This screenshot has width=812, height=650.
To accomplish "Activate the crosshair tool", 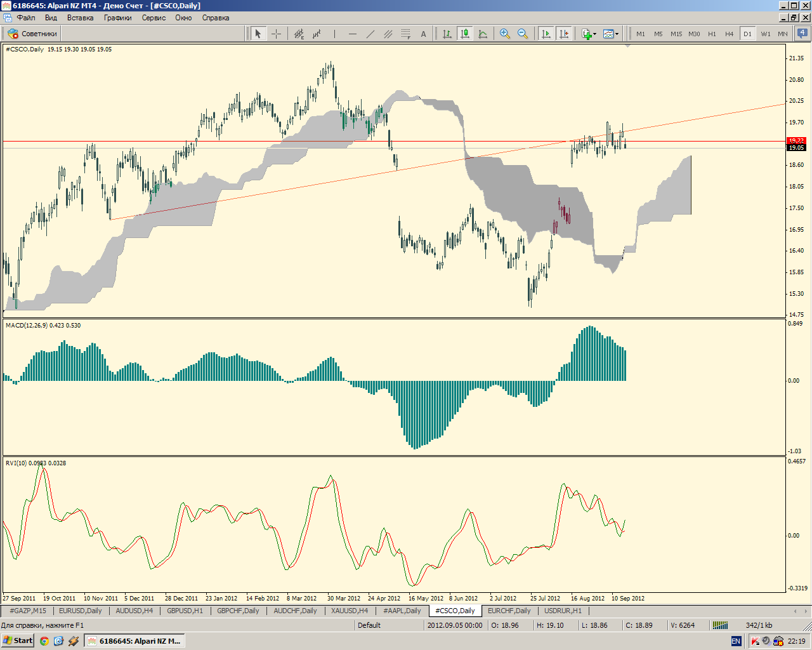I will click(276, 34).
